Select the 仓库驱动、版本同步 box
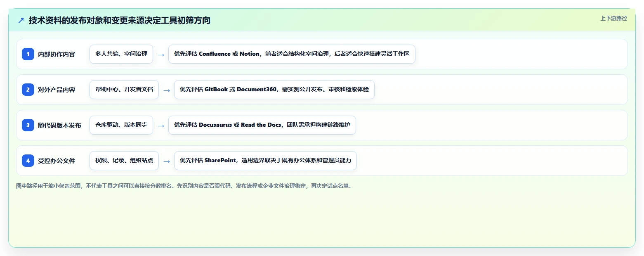The height and width of the screenshot is (256, 644). pyautogui.click(x=121, y=125)
